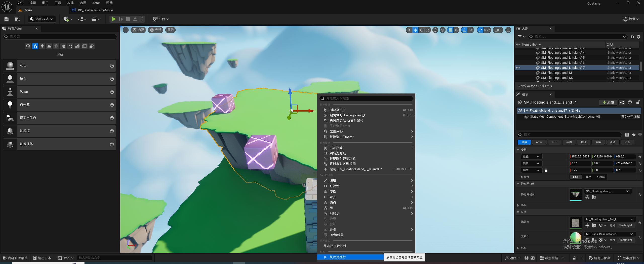Select the Volumes category icon

point(85,46)
